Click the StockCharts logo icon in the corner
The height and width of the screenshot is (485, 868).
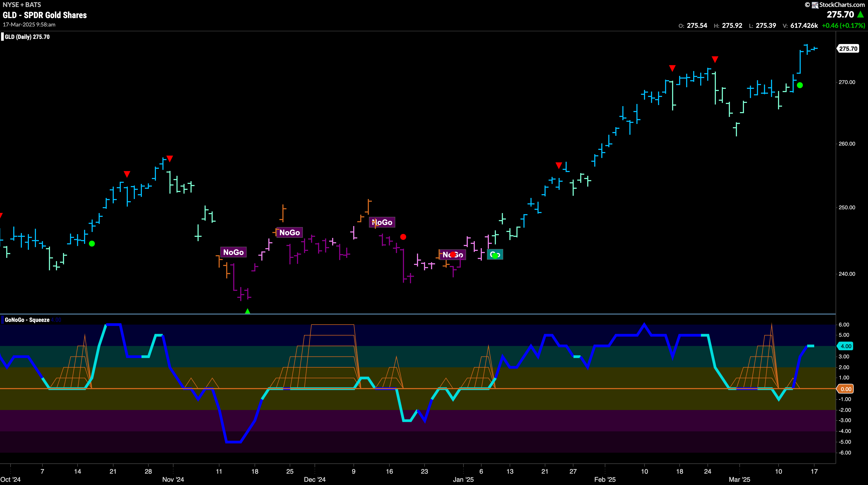(815, 5)
